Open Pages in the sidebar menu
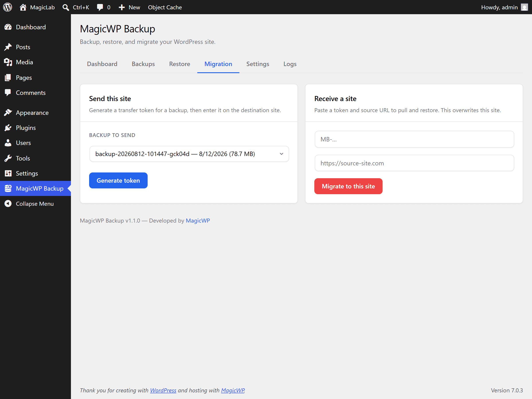This screenshot has width=532, height=399. point(24,77)
